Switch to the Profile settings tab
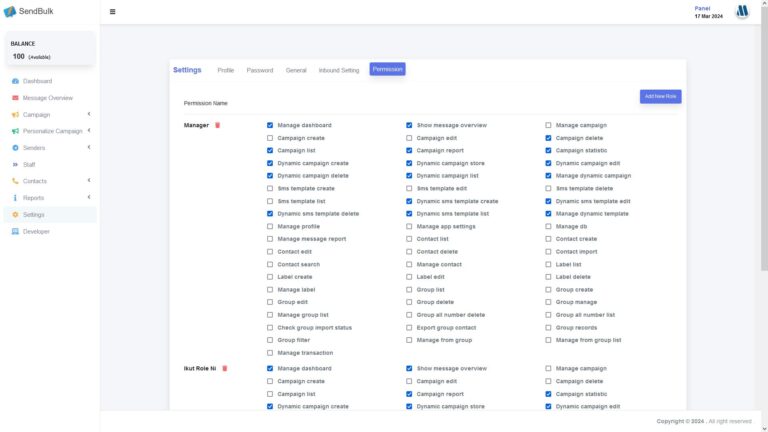 point(225,70)
